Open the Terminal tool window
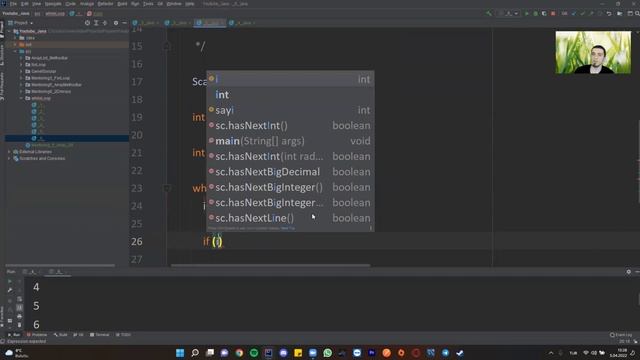Screen dimensions: 640x360 [100, 335]
